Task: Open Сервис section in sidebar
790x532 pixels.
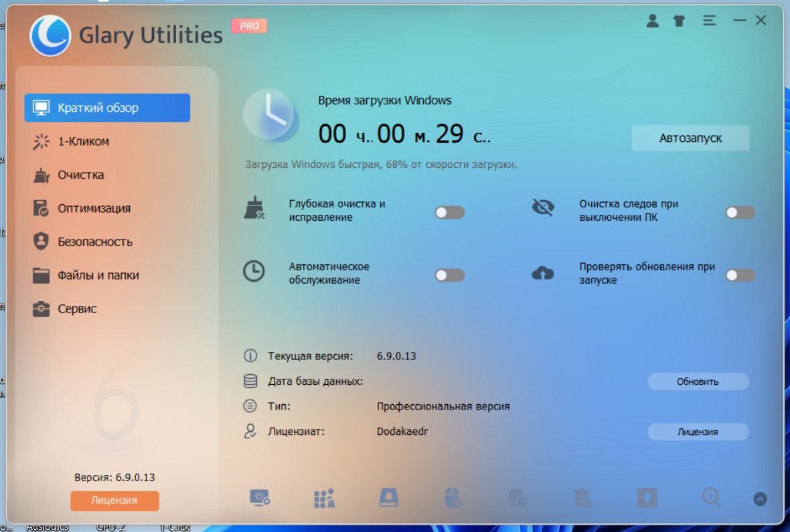Action: (107, 308)
